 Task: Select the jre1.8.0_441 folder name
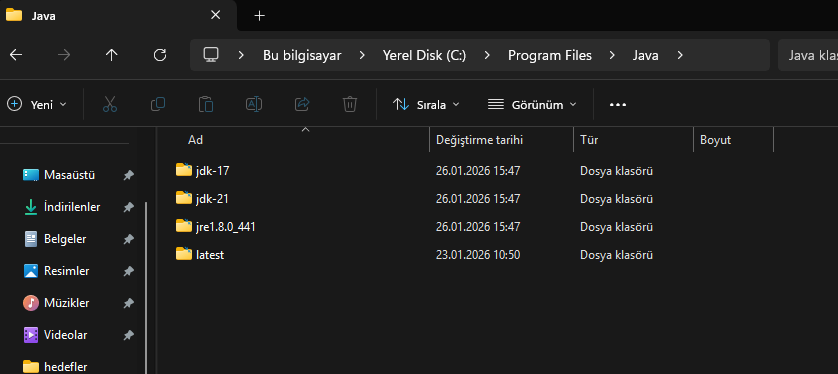226,227
